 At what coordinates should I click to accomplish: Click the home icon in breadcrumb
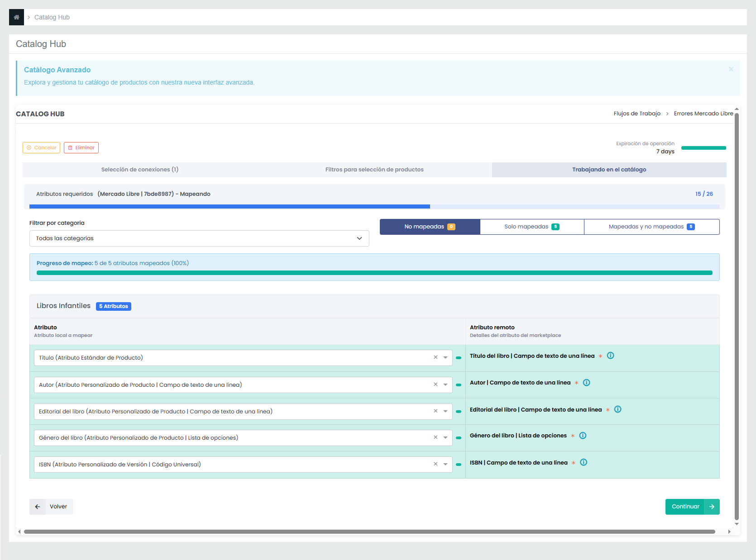click(16, 17)
